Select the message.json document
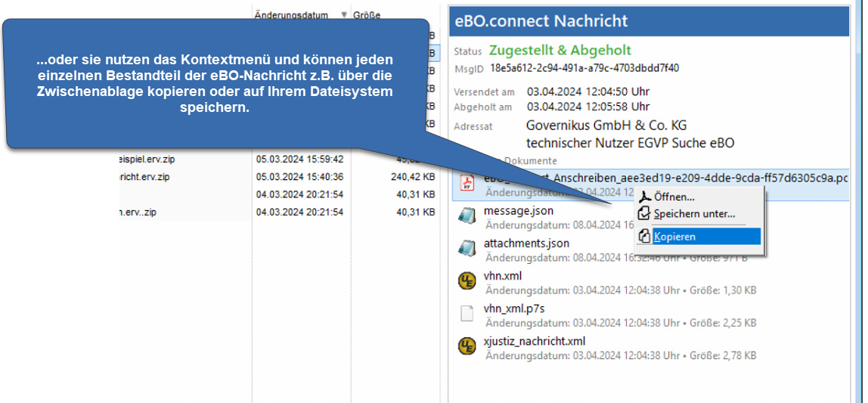868x403 pixels. tap(518, 211)
